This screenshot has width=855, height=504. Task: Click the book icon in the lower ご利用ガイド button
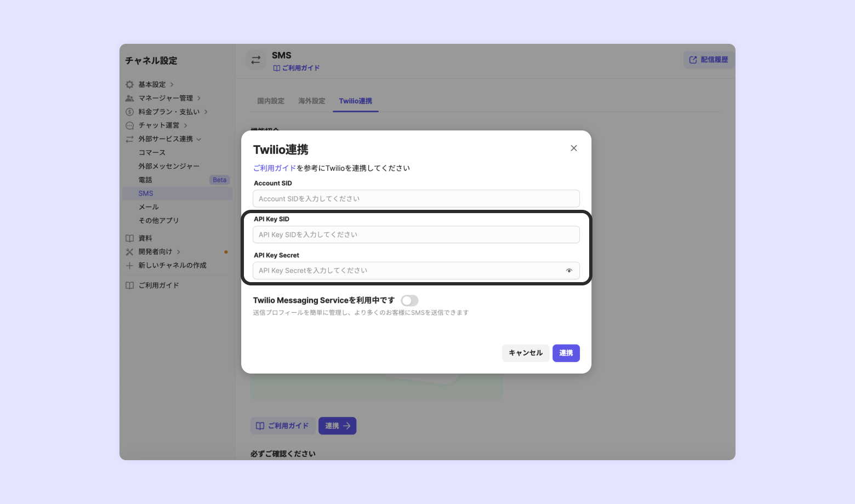260,426
